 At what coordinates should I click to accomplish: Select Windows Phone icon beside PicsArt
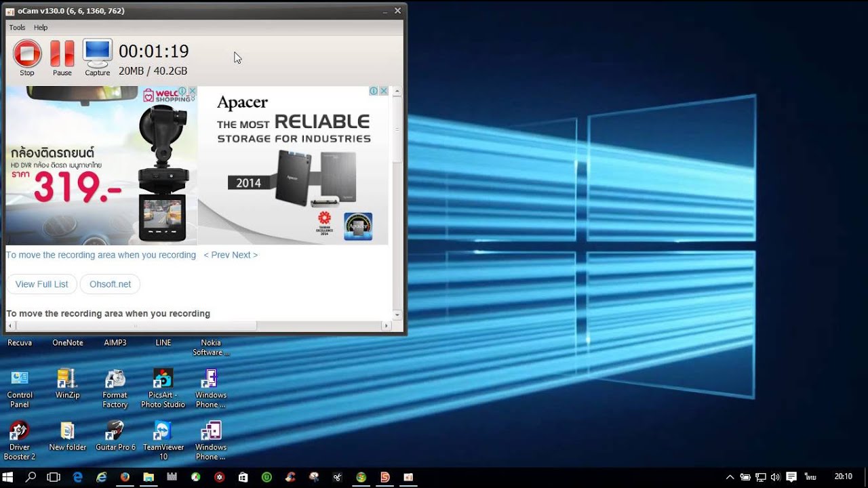pos(211,389)
